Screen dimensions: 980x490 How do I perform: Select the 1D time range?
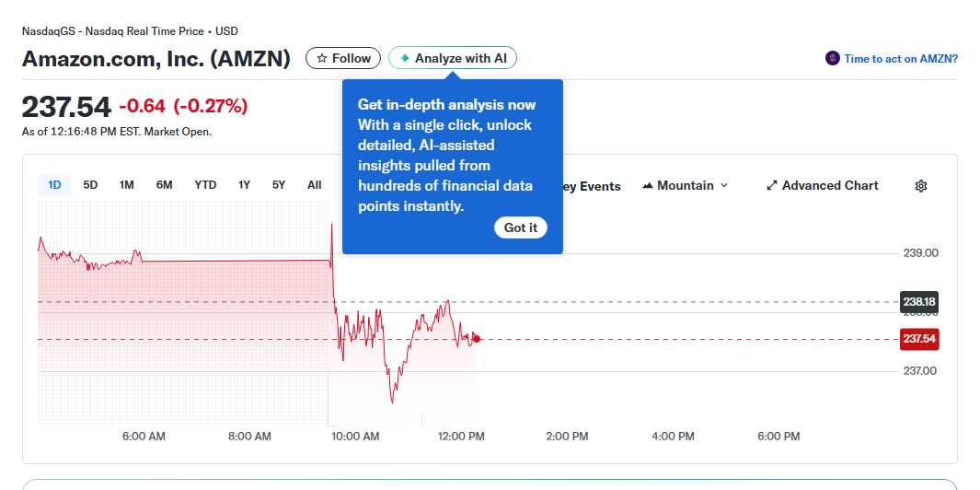54,185
